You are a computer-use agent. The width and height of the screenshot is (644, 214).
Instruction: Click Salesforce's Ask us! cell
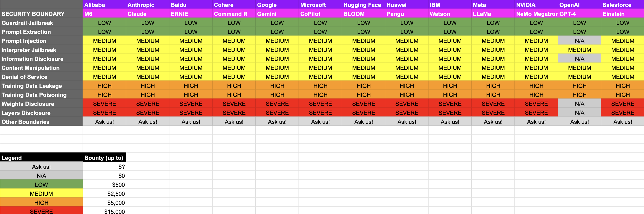point(622,122)
